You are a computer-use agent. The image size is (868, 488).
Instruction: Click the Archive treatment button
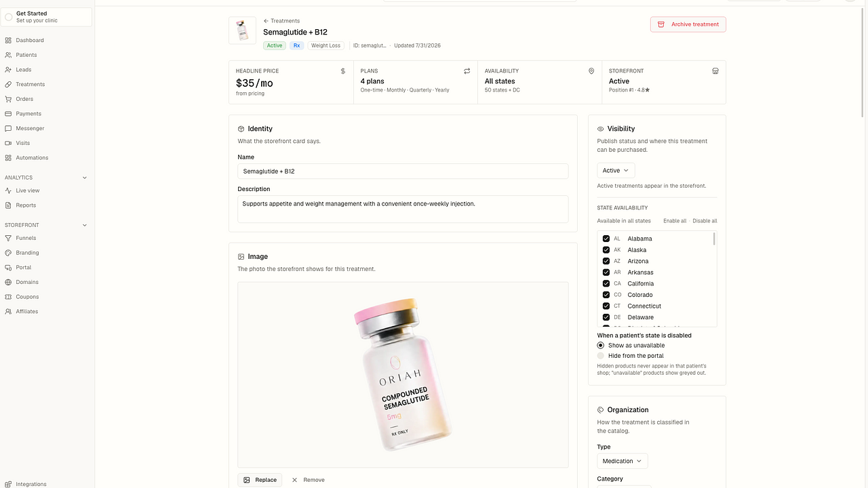[688, 24]
